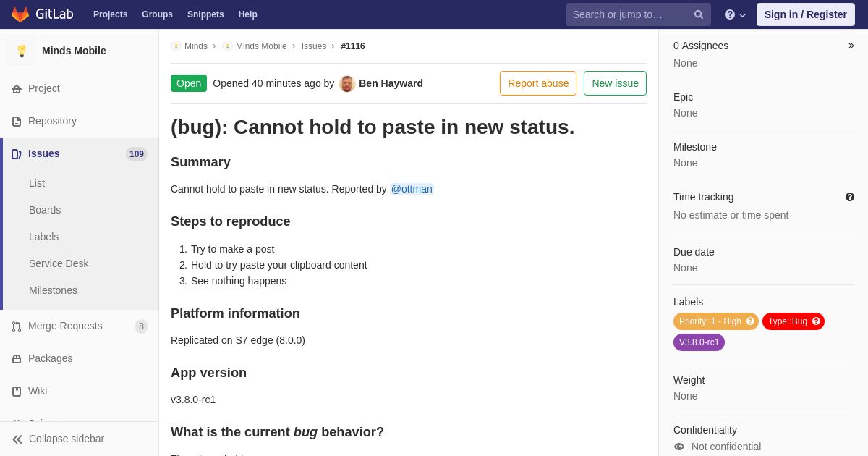Open the Help question mark dropdown
The width and height of the screenshot is (868, 456).
tap(735, 14)
